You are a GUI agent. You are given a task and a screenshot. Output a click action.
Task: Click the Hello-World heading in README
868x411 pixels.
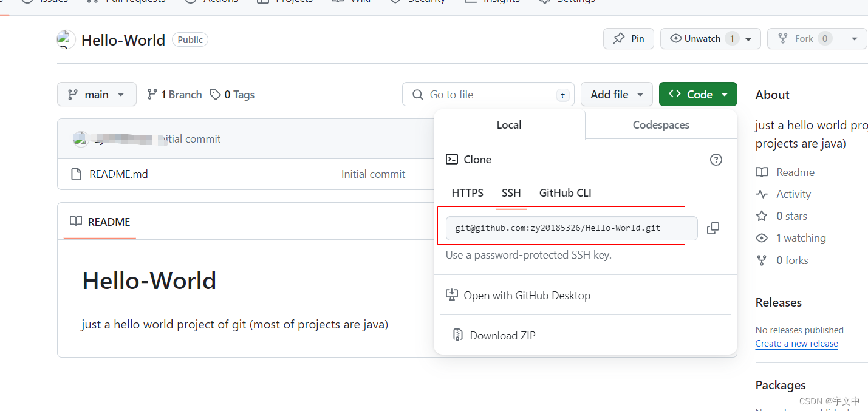[149, 280]
